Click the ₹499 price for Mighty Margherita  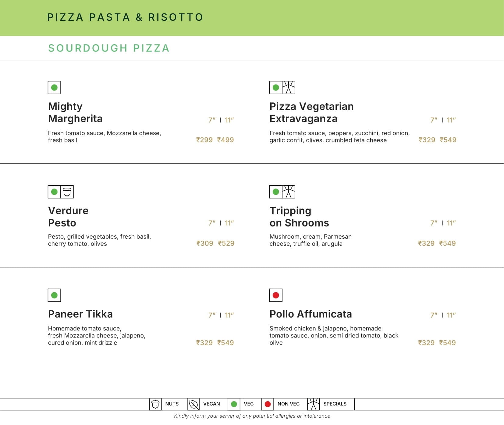225,140
